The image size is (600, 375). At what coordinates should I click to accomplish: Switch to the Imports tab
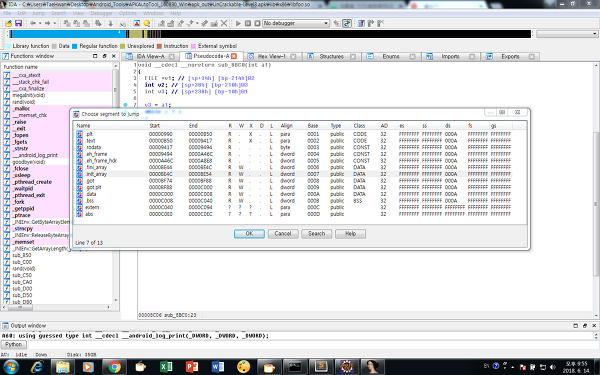(450, 57)
